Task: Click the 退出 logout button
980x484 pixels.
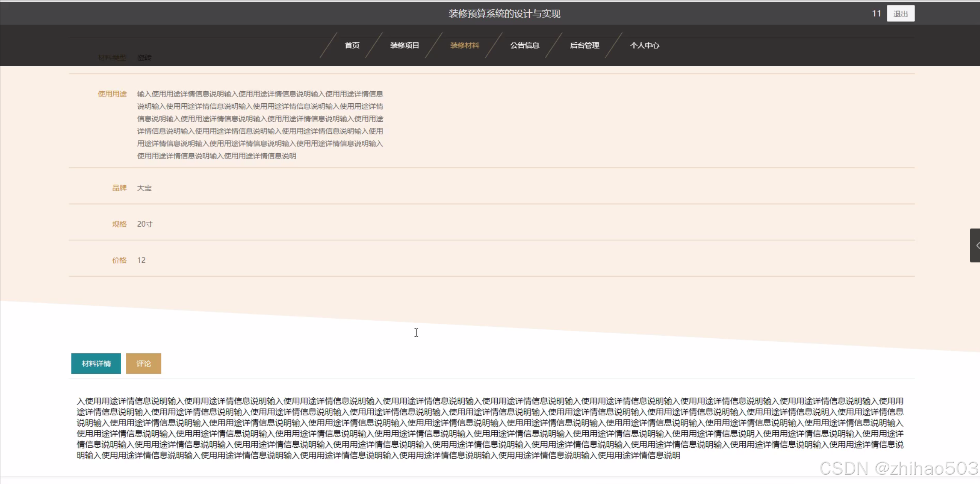Action: click(900, 14)
